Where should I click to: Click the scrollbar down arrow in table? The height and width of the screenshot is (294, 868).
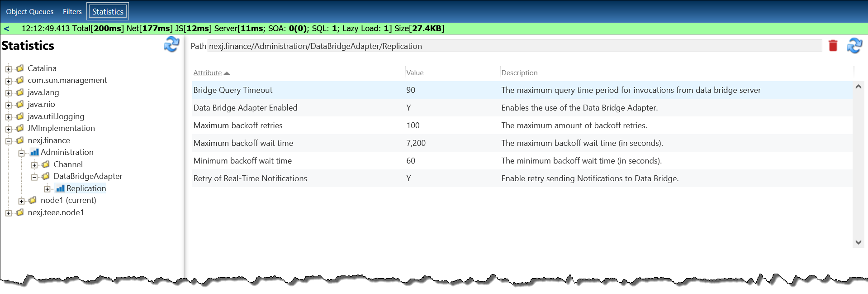tap(858, 242)
